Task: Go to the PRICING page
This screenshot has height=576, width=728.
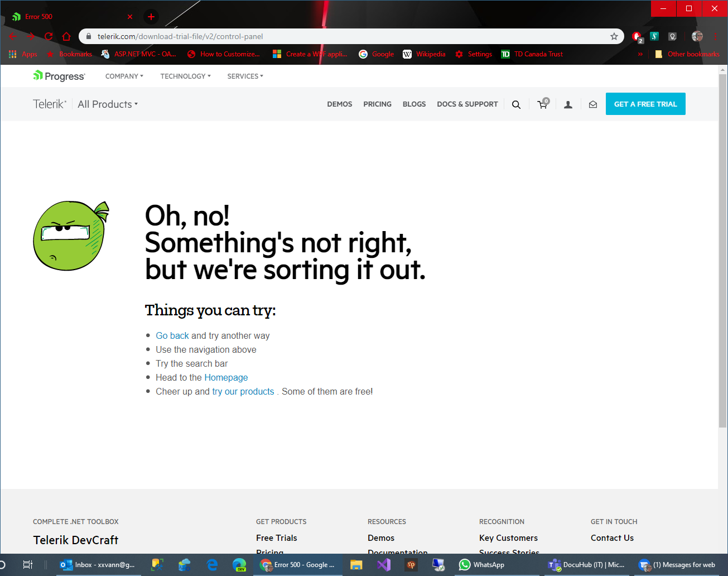Action: point(377,104)
